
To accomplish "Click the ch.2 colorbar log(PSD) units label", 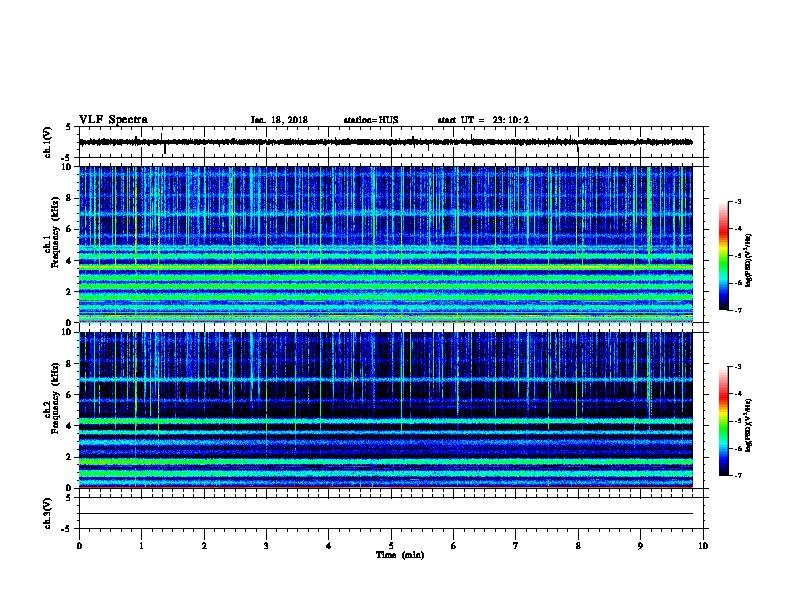I will coord(749,425).
